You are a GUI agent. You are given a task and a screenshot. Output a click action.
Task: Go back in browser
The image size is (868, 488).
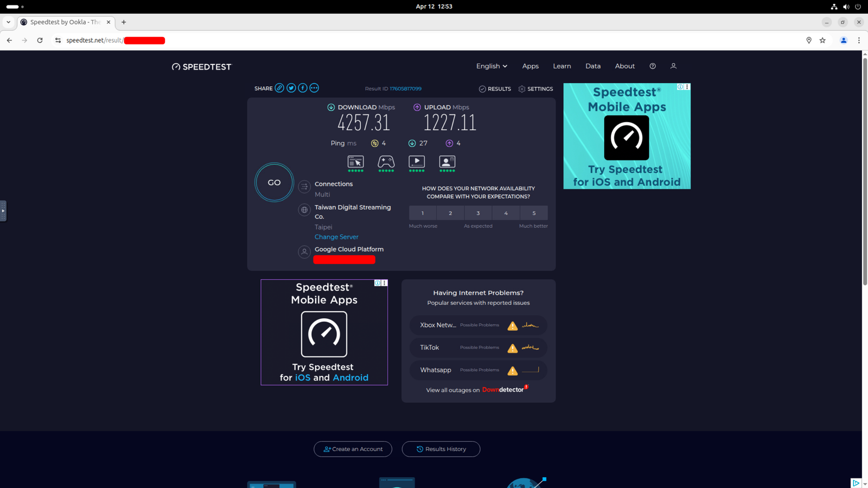tap(9, 40)
